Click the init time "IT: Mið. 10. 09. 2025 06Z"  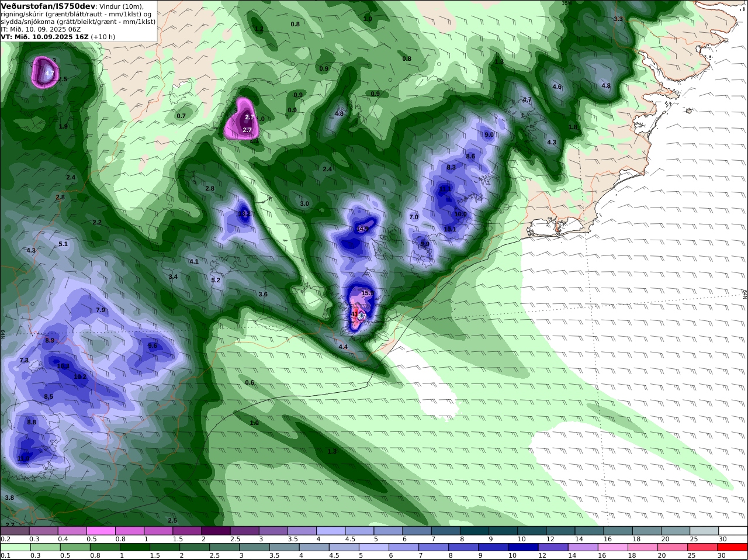click(40, 29)
